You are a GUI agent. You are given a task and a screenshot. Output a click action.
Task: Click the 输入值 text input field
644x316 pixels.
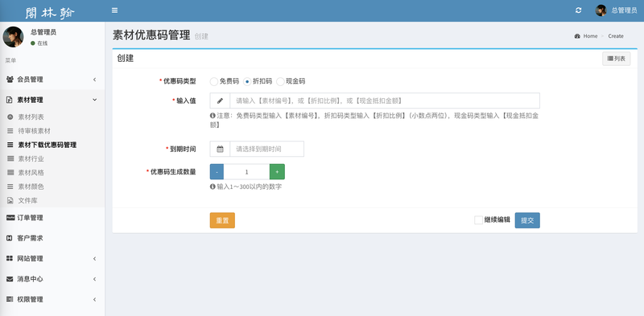[385, 101]
